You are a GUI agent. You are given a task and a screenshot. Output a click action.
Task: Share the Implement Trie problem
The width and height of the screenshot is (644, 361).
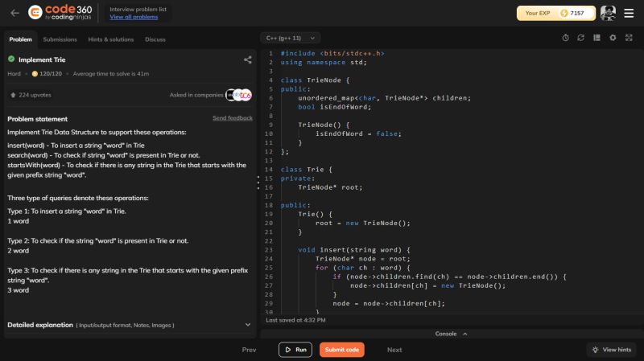(x=248, y=59)
